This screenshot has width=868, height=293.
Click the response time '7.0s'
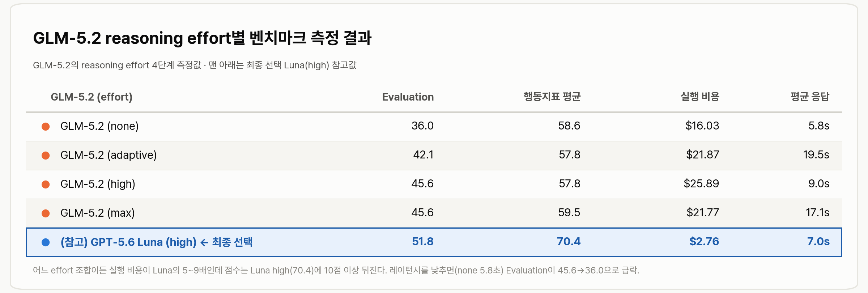point(818,242)
